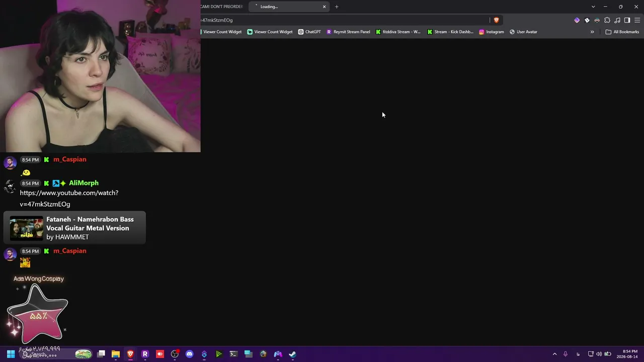This screenshot has width=644, height=362.
Task: Switch the keyboard input language indicator
Action: [578, 354]
